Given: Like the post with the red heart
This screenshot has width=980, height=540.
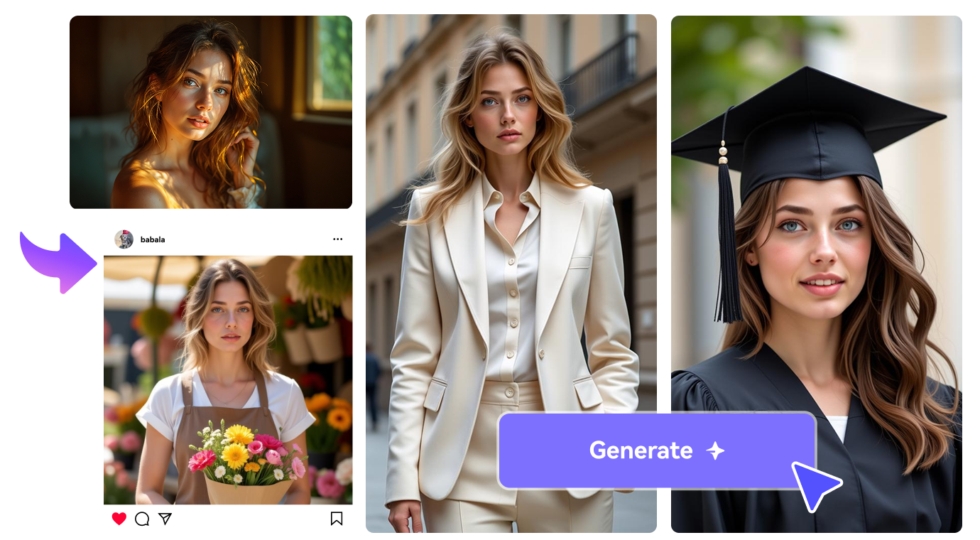Looking at the screenshot, I should point(119,519).
